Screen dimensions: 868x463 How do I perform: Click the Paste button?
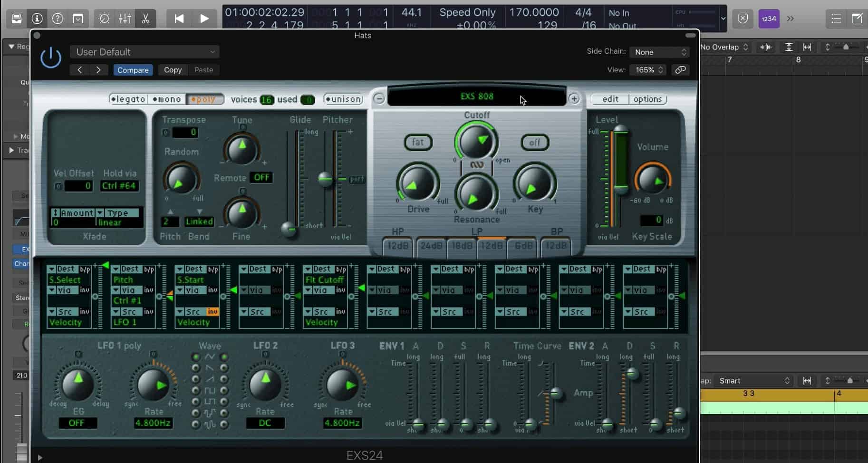pyautogui.click(x=203, y=70)
